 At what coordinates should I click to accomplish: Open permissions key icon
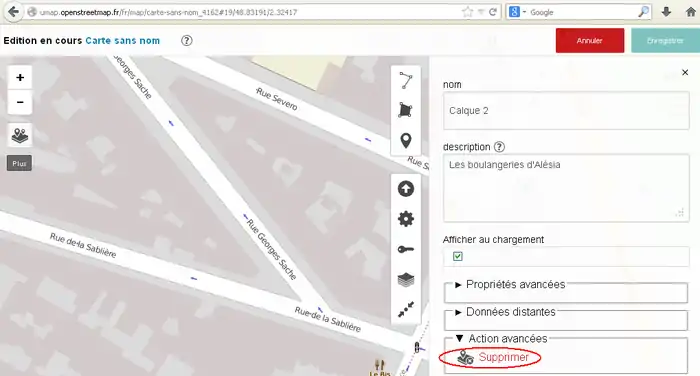[x=405, y=250]
